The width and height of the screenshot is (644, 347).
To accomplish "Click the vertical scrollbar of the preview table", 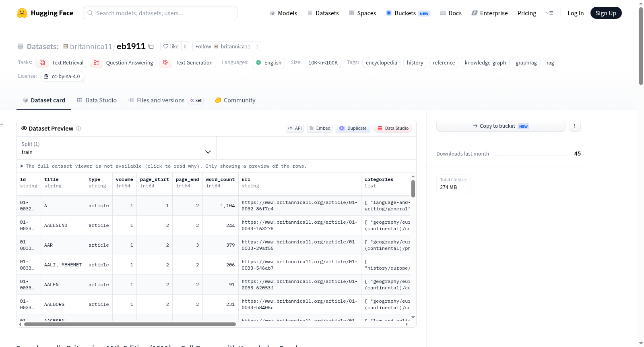I will (413, 188).
